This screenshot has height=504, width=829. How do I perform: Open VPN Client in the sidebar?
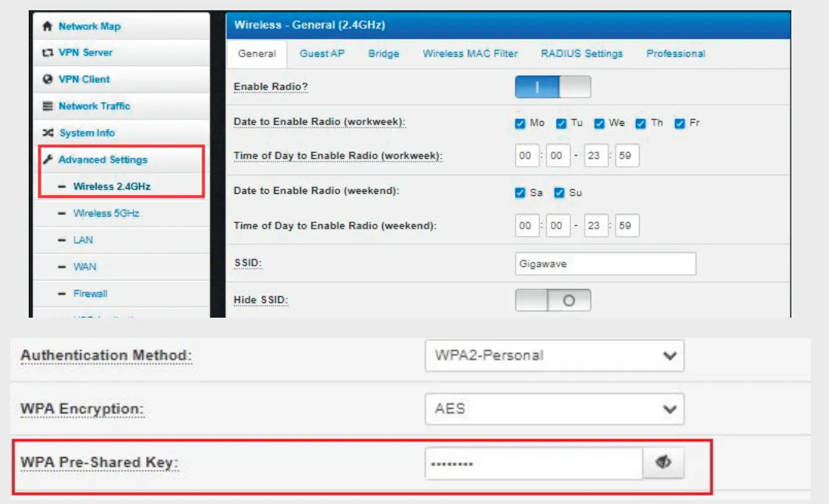tap(121, 79)
